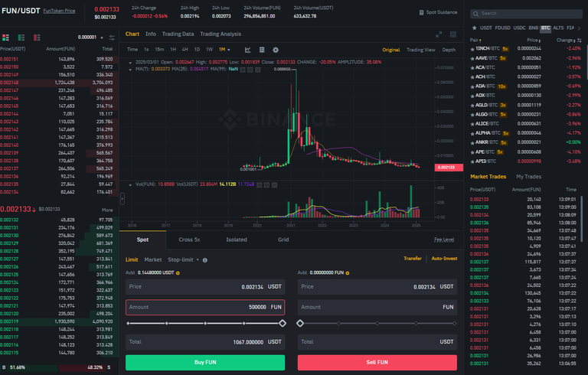Open the Trading Data tab
This screenshot has height=375, width=588.
(x=178, y=34)
